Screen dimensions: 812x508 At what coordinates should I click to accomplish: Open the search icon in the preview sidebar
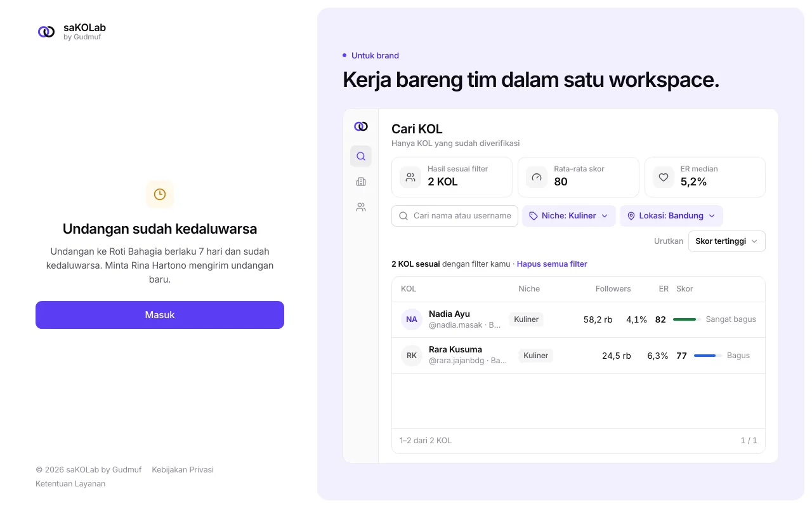tap(361, 156)
